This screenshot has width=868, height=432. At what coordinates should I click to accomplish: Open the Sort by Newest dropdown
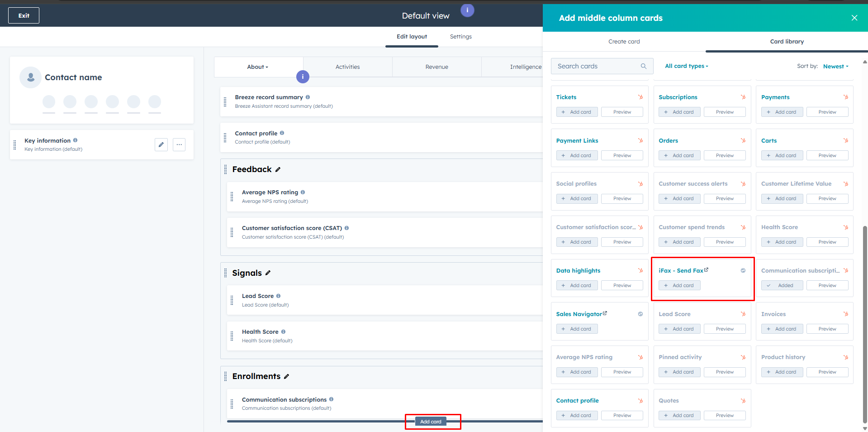[835, 67]
